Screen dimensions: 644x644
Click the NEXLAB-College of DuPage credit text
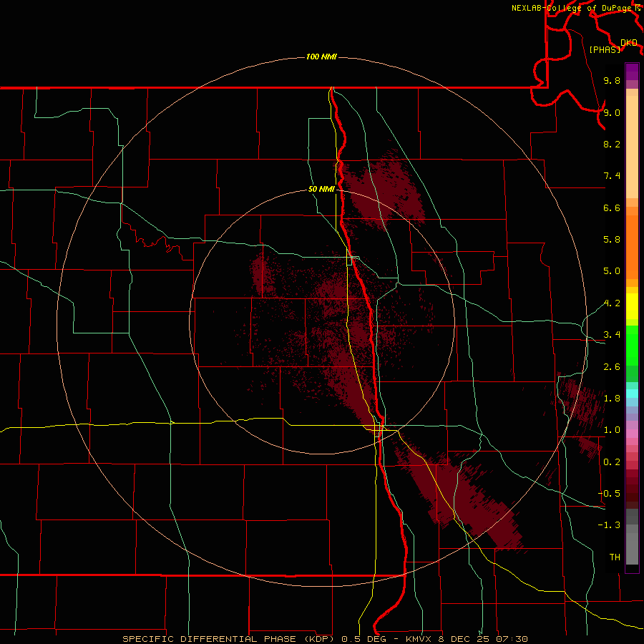(572, 8)
